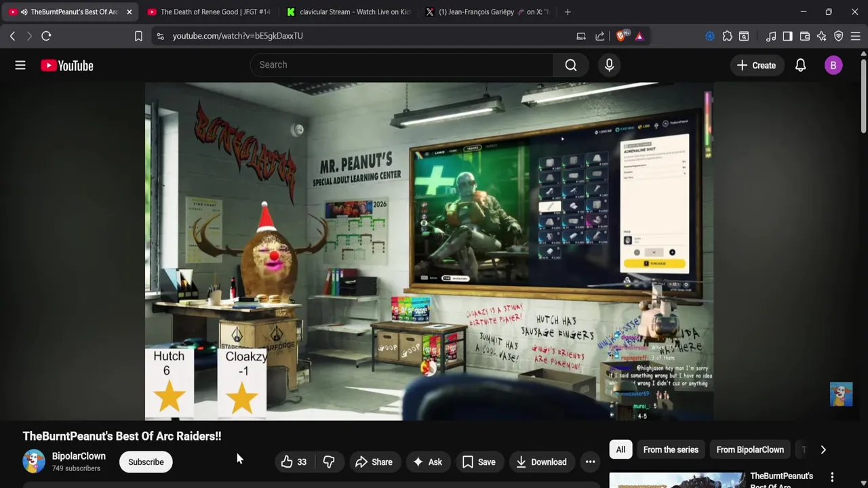Image resolution: width=868 pixels, height=488 pixels.
Task: Open more actions ellipsis under video
Action: pyautogui.click(x=591, y=462)
